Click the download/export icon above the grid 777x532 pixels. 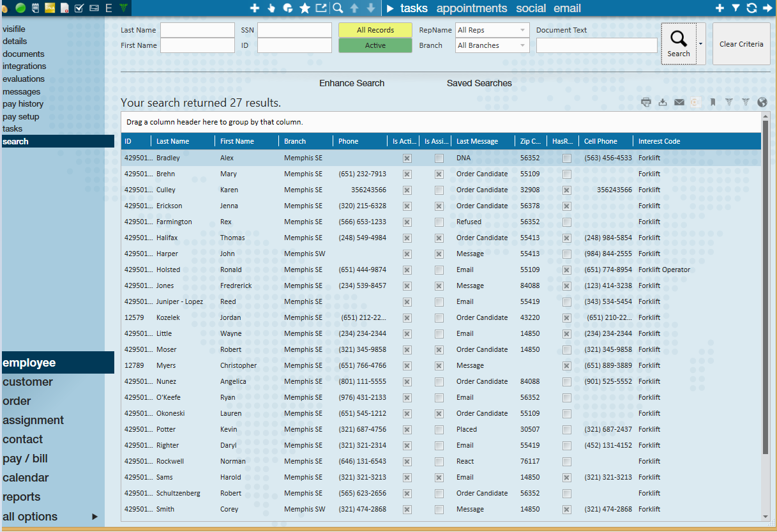pos(663,102)
